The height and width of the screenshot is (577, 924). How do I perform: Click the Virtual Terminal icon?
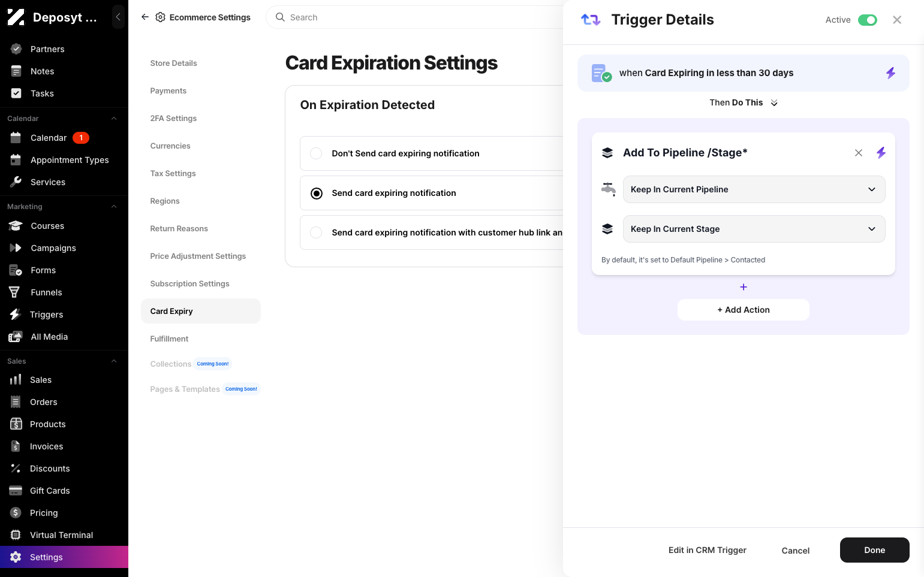coord(16,535)
